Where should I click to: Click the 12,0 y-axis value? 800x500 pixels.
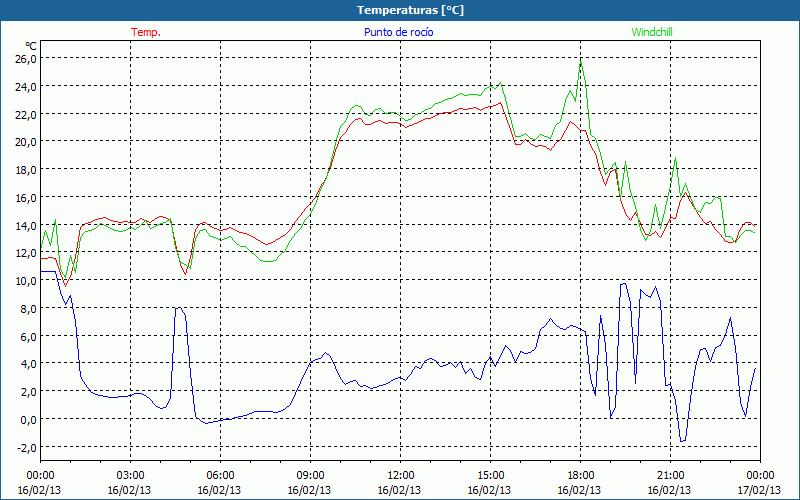pos(26,253)
